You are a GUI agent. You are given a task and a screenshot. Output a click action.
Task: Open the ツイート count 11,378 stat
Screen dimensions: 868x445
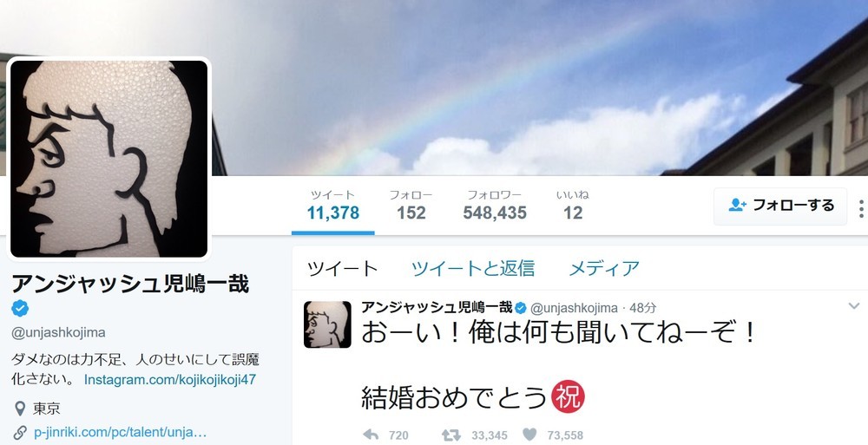pyautogui.click(x=332, y=206)
